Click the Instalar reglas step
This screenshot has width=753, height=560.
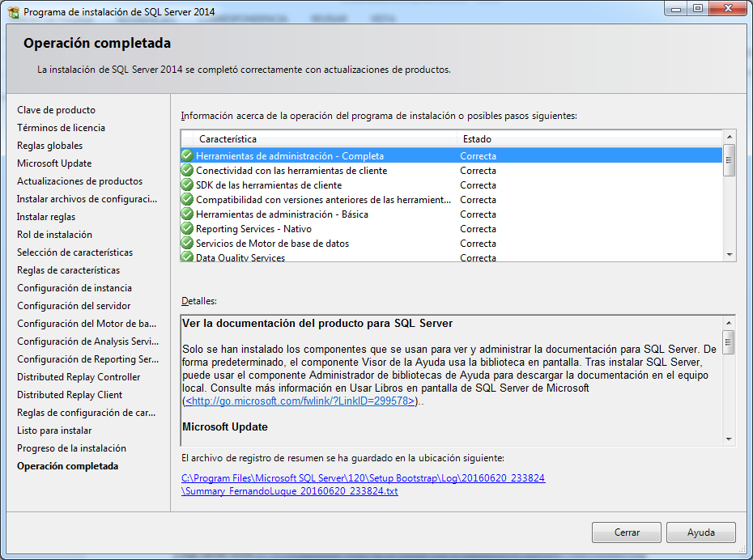point(46,216)
